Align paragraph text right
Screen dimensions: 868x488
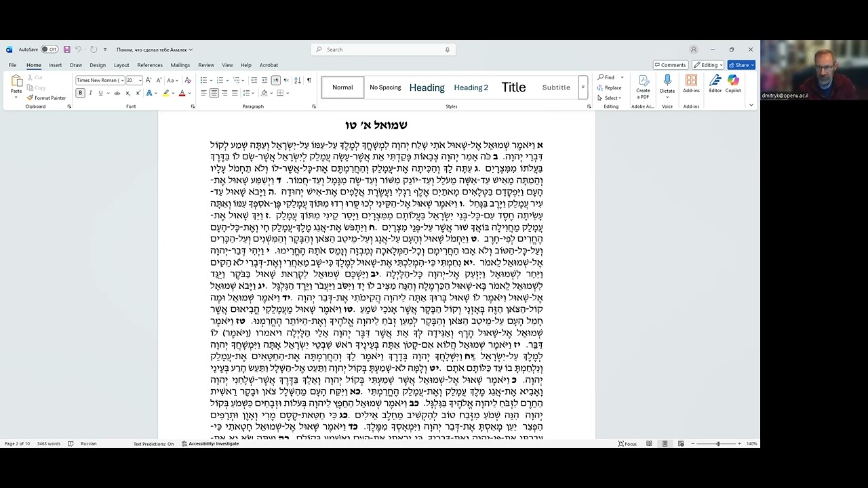[224, 93]
